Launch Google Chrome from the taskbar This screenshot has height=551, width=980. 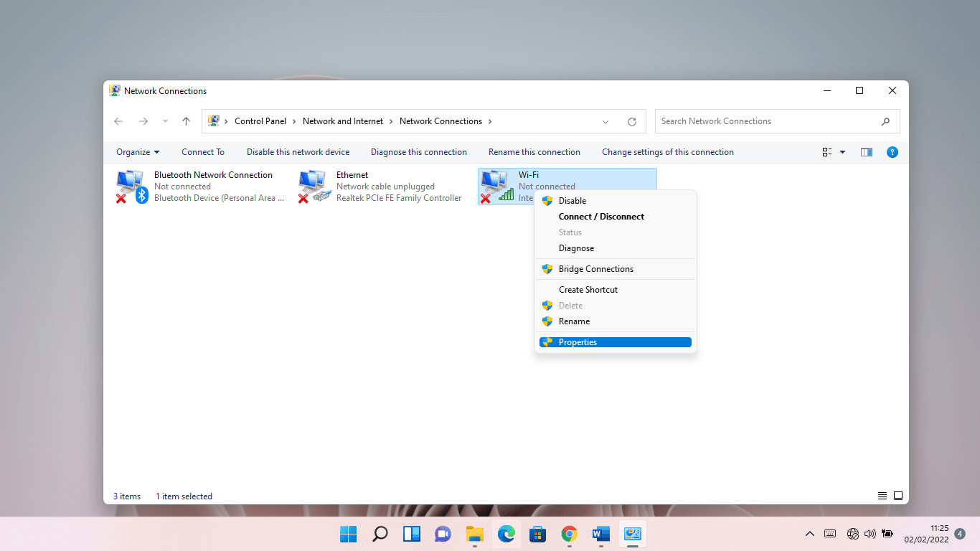click(570, 534)
